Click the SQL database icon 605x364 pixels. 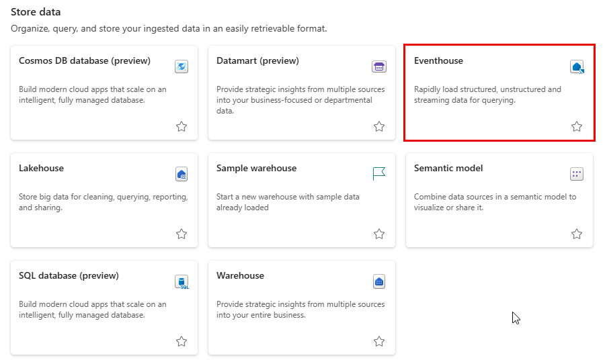pyautogui.click(x=182, y=281)
